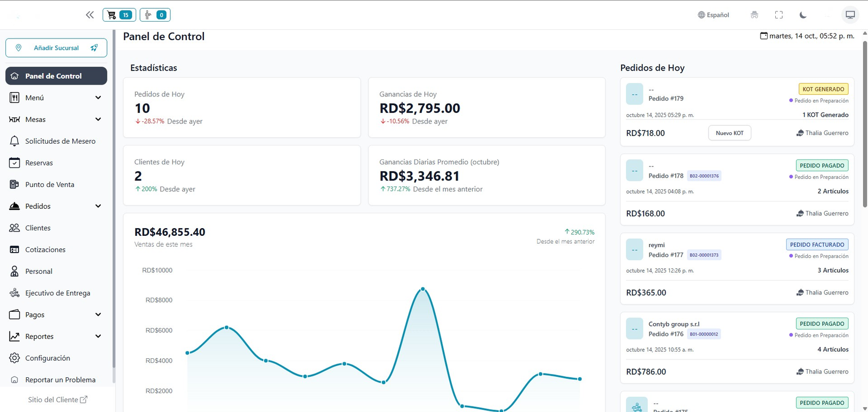Click the sidebar vertical scrollbar
Image resolution: width=868 pixels, height=412 pixels.
tap(114, 198)
